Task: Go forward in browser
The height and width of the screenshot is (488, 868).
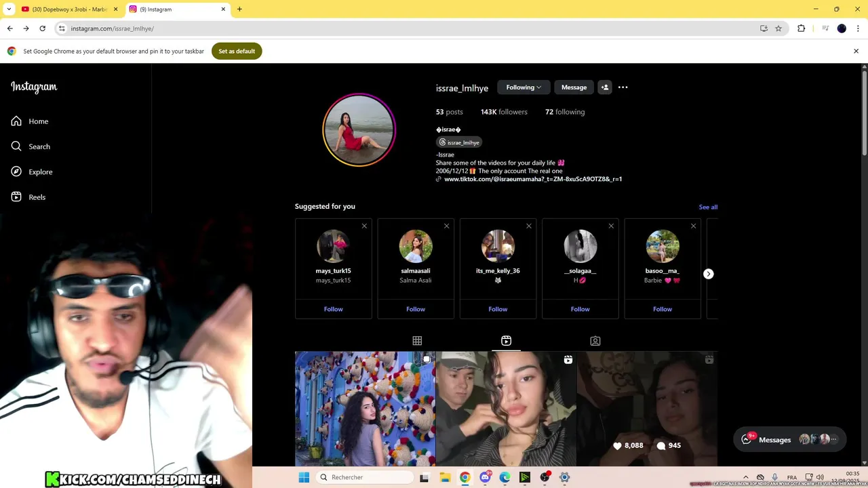Action: point(26,28)
